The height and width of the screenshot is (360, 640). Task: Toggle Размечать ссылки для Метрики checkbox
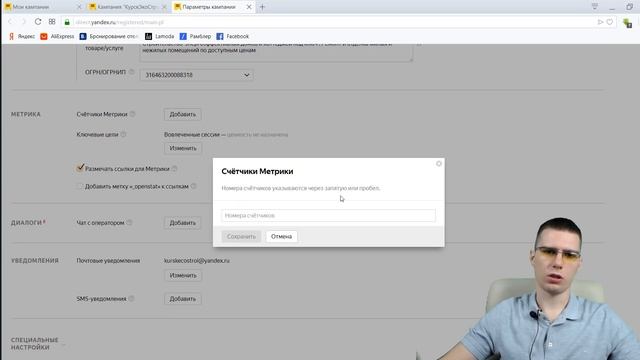pos(80,168)
